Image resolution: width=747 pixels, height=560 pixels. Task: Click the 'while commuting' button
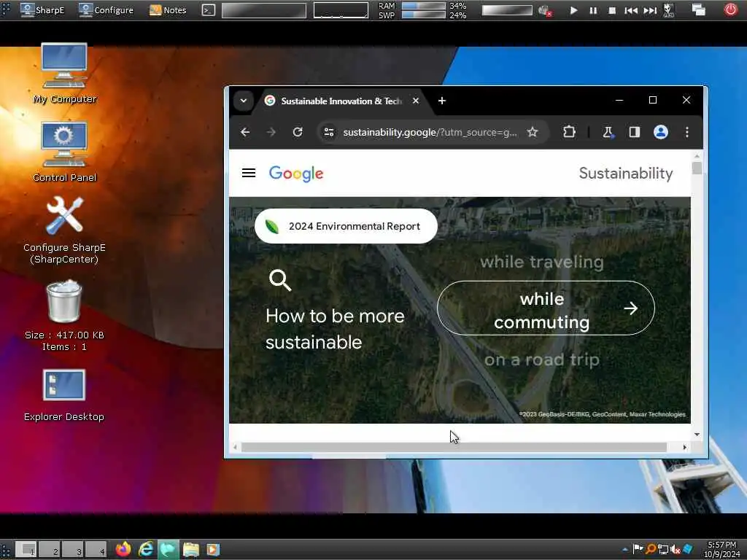coord(546,308)
